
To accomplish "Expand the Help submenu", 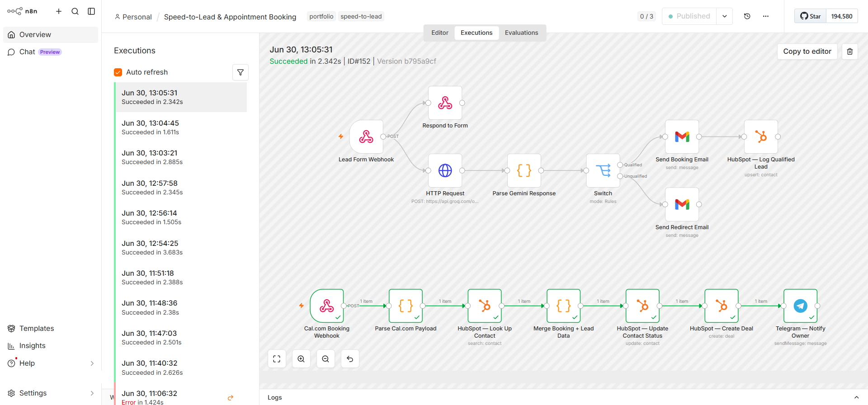I will tap(92, 363).
